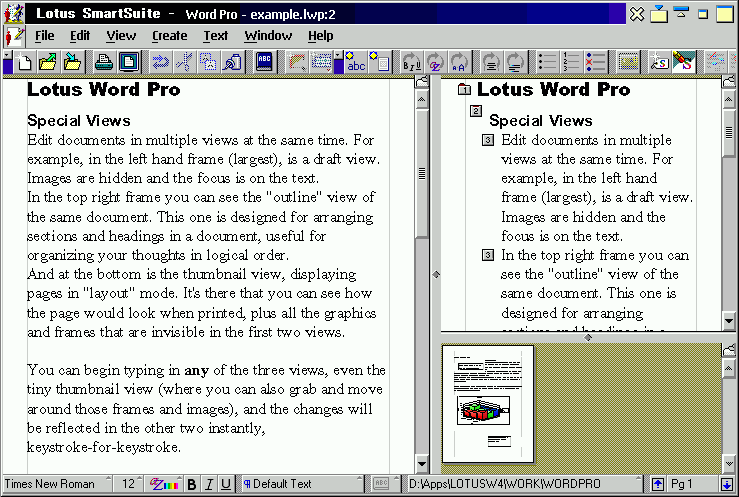This screenshot has height=497, width=739.
Task: Click outline view scrollbar down arrow
Action: pyautogui.click(x=729, y=321)
